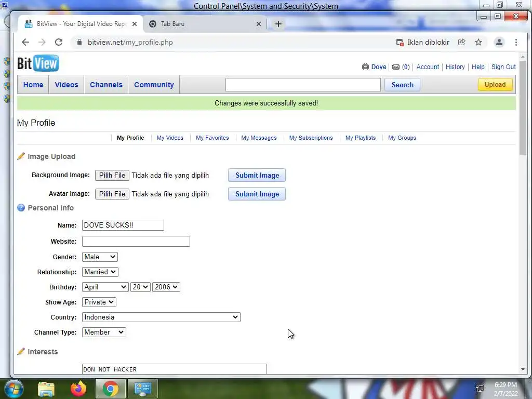Open the History link
This screenshot has height=399, width=532.
455,67
